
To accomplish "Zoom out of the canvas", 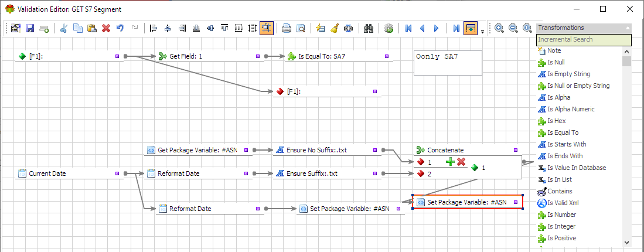I will pos(513,28).
